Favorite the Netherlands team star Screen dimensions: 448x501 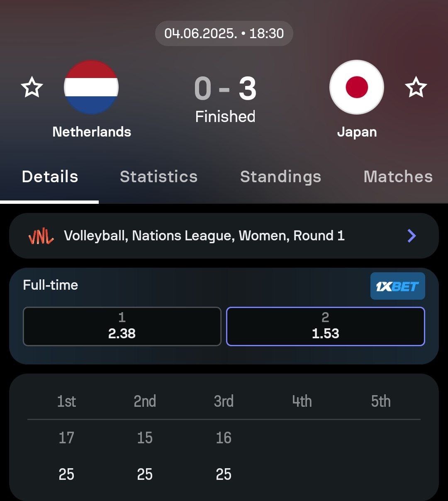(x=32, y=88)
